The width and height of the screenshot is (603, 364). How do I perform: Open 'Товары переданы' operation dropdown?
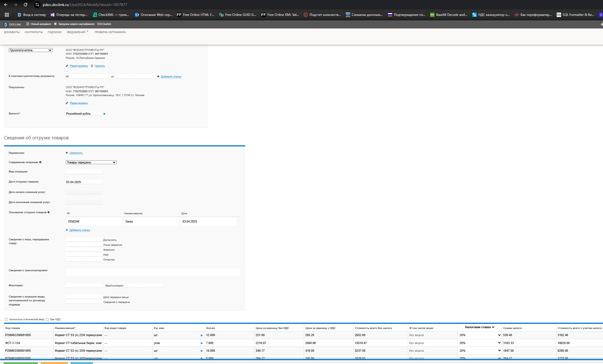tap(91, 162)
